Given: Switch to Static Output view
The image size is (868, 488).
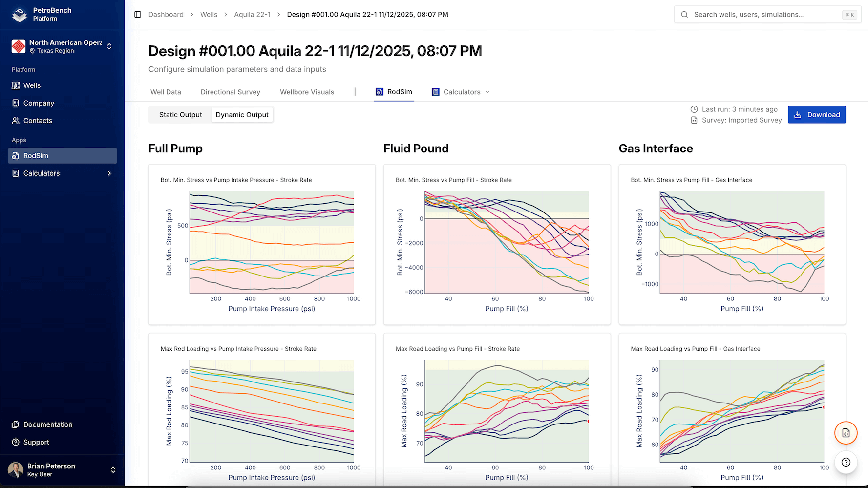Looking at the screenshot, I should click(180, 114).
